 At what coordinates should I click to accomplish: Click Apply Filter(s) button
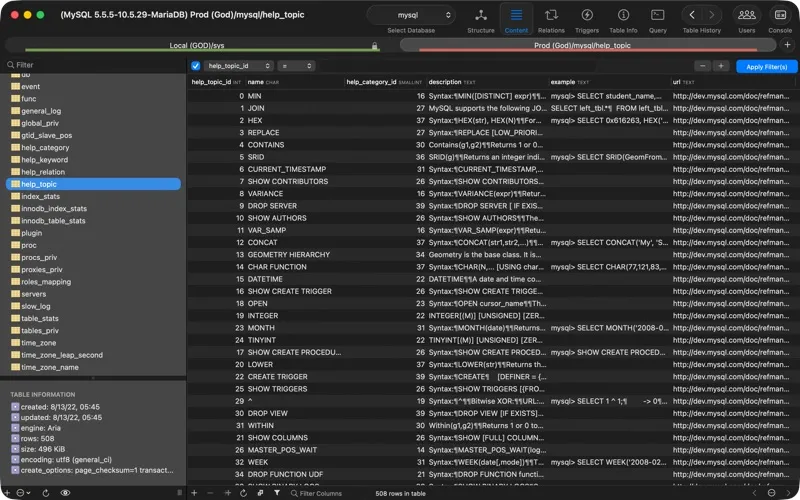(766, 66)
